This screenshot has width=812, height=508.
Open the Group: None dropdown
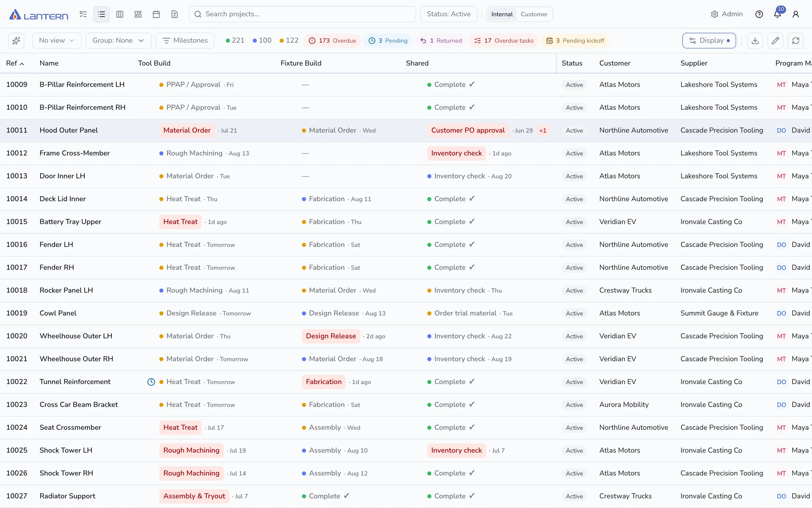[118, 41]
